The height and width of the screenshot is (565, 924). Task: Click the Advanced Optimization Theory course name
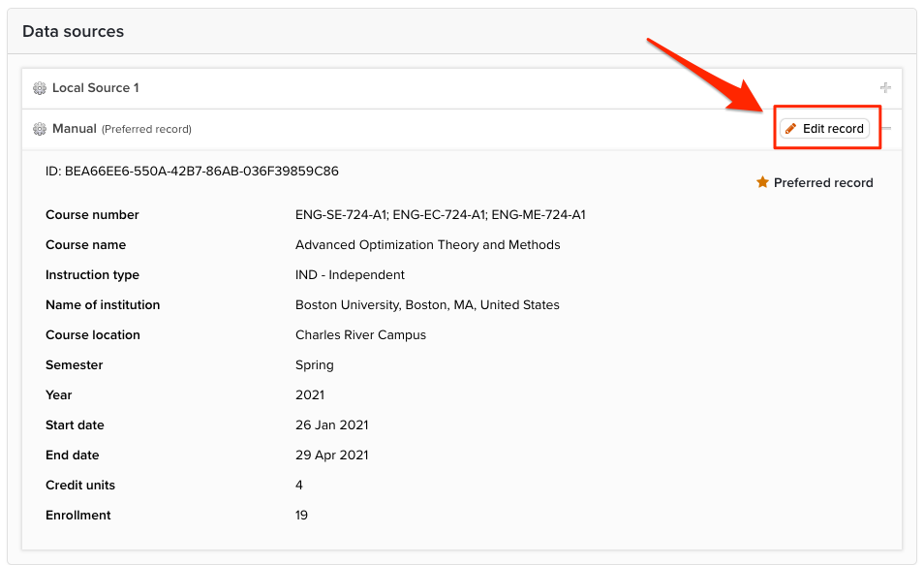click(x=428, y=245)
